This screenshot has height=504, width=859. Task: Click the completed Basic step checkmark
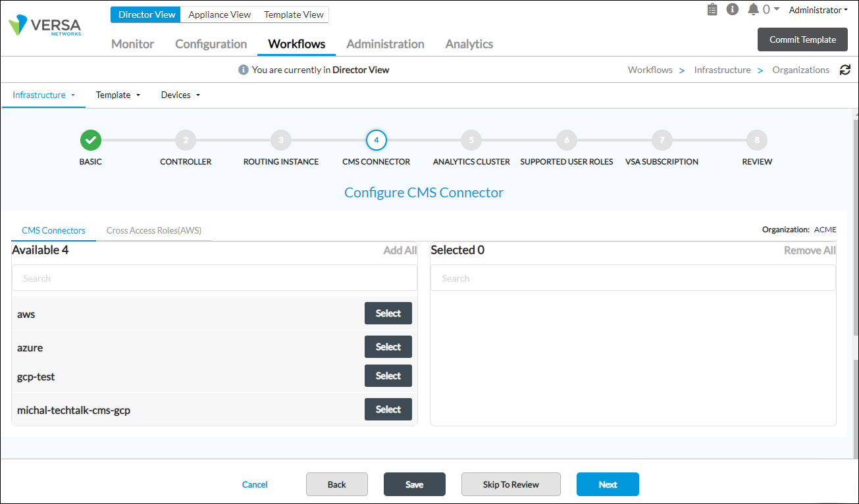[x=90, y=139]
